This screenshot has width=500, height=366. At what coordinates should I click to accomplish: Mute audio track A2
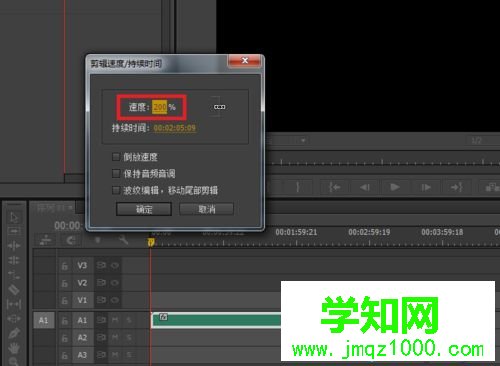click(x=115, y=338)
